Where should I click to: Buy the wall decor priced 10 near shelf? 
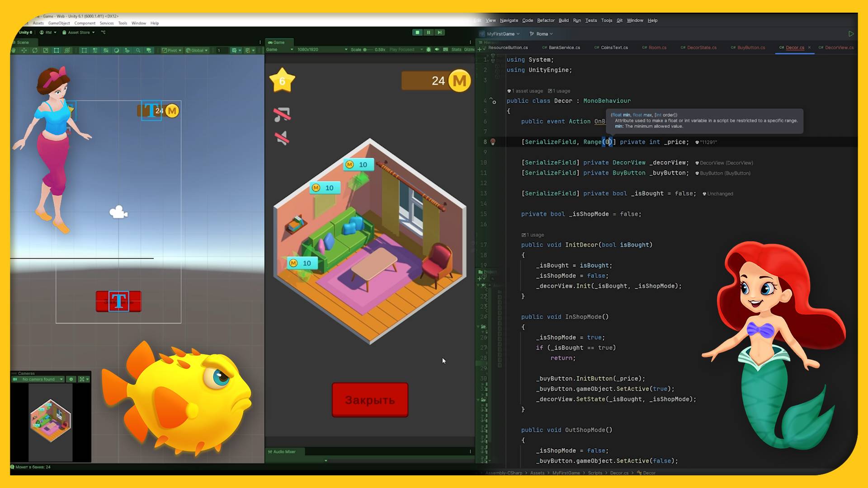pos(325,188)
